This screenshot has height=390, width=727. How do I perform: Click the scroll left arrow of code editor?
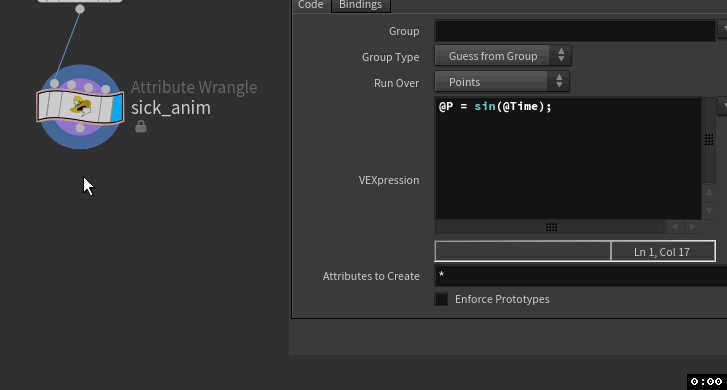coord(675,227)
